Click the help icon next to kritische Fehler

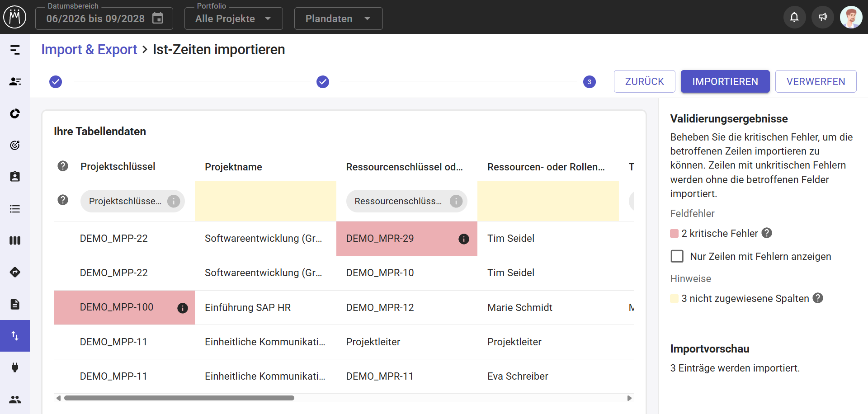[767, 233]
